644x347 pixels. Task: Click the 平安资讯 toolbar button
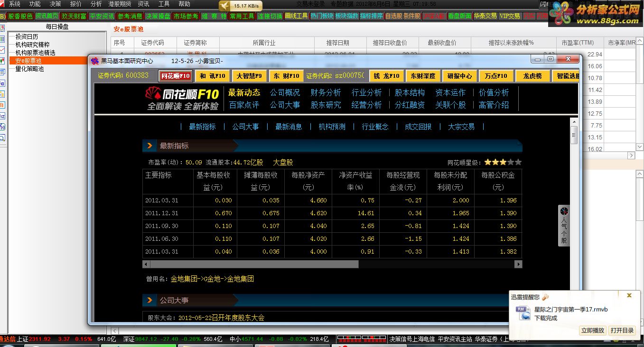tap(102, 16)
